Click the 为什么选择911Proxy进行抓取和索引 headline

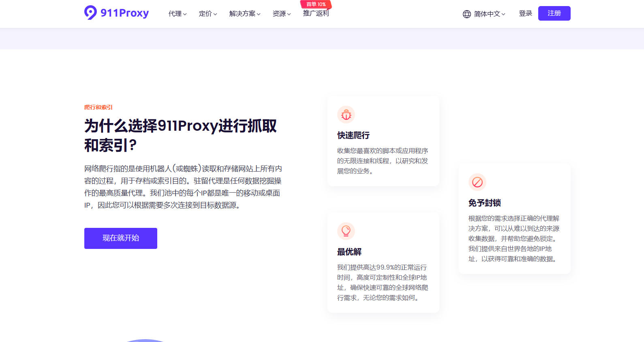180,136
